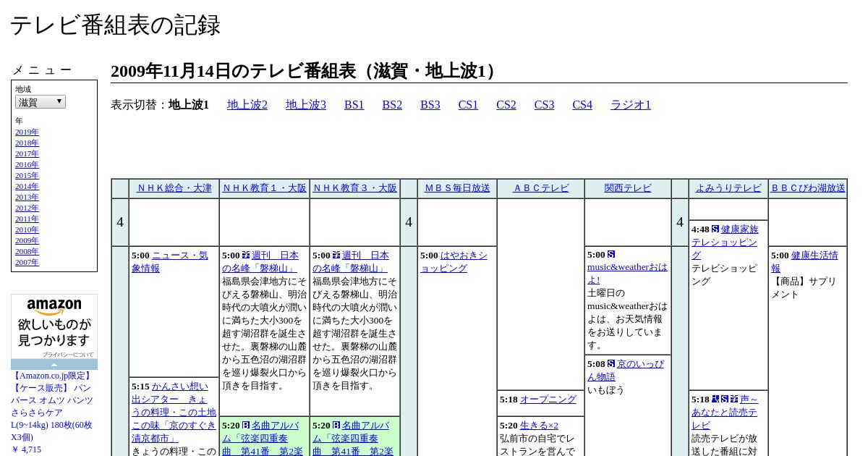Click the B icon in NHK教育3 5:20 名曲アルバム

point(336,425)
